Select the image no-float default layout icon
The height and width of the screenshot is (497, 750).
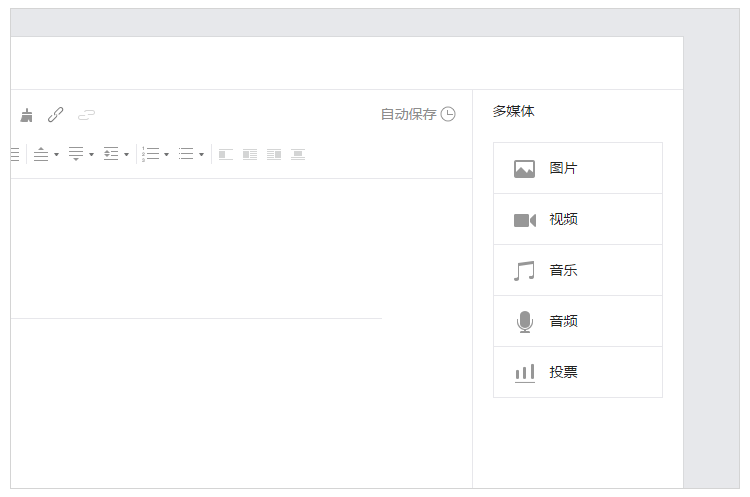click(226, 155)
